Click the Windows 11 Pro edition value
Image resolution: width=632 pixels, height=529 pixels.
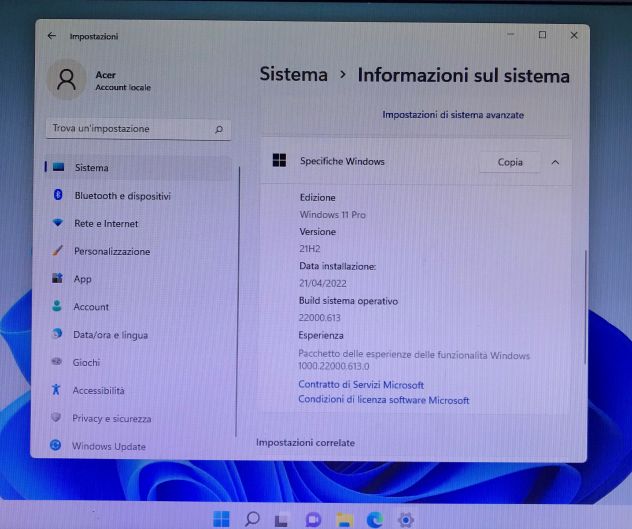tap(333, 215)
